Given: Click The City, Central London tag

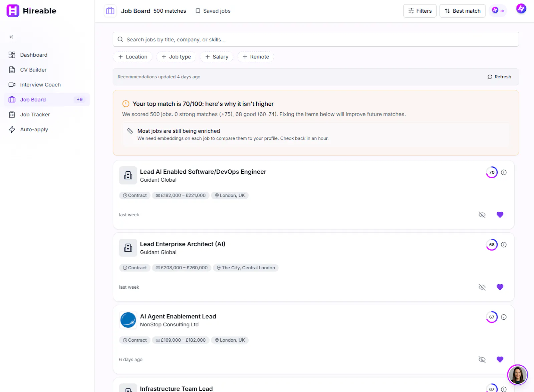Looking at the screenshot, I should click(246, 268).
